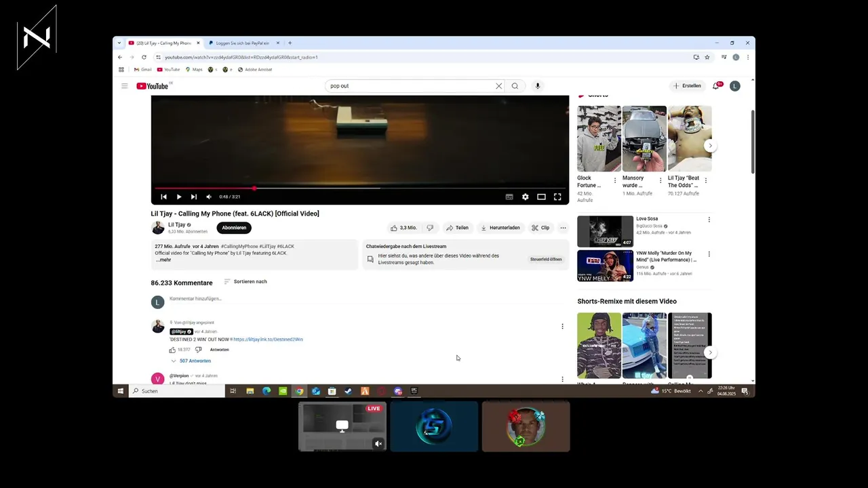Click the Erstellen create button
The width and height of the screenshot is (868, 488).
(x=687, y=86)
